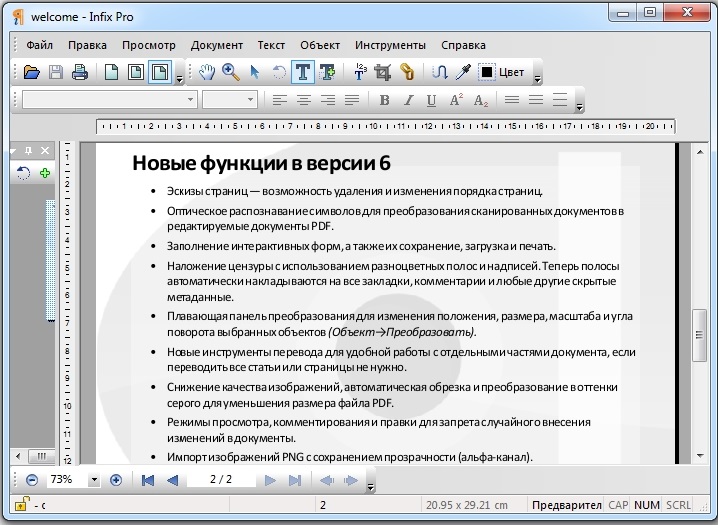Close the side panel
718x525 pixels.
pos(45,150)
